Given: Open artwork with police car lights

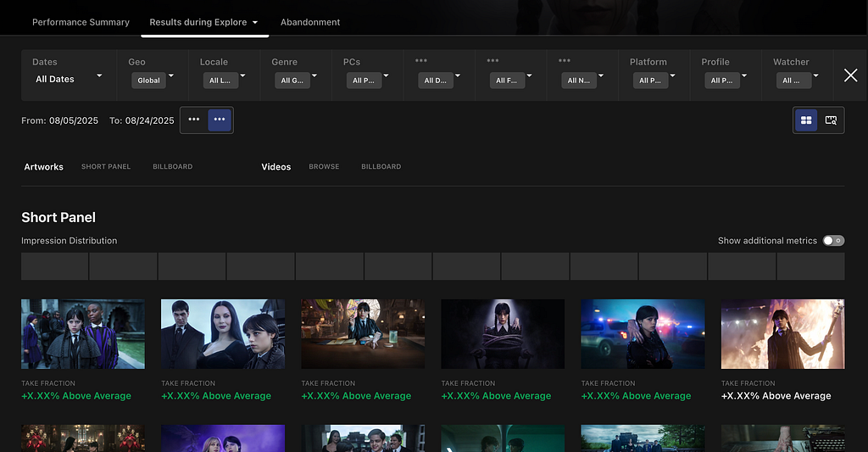Looking at the screenshot, I should point(643,334).
